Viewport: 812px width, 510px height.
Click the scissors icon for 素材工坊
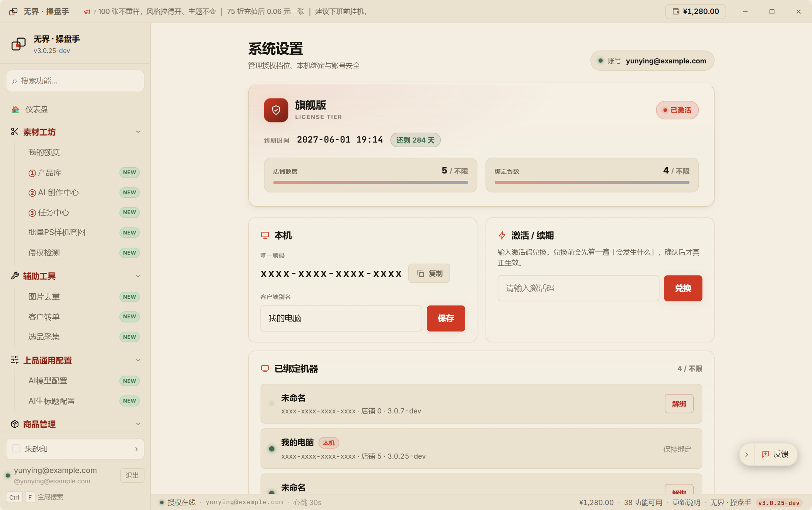(15, 132)
